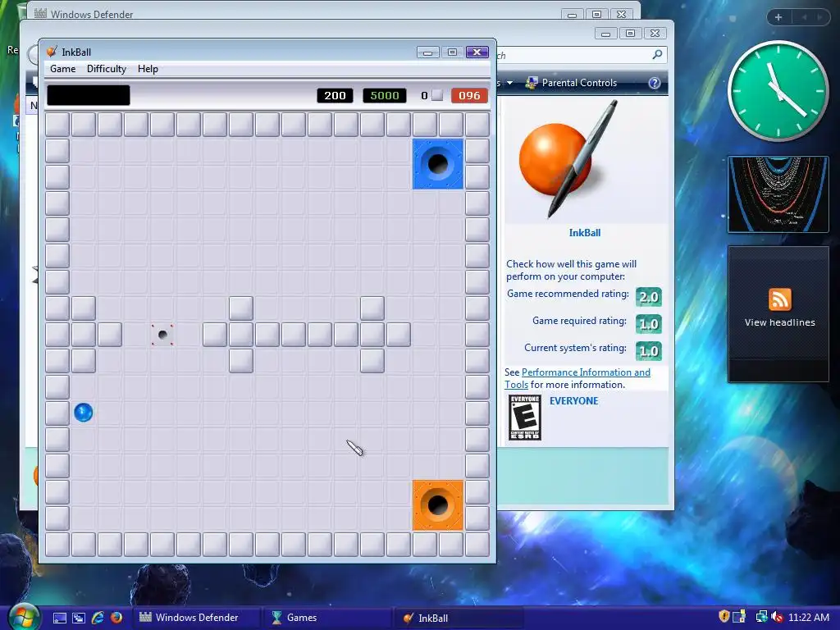Click the 200 score counter
Screen dimensions: 840x630
pos(335,95)
